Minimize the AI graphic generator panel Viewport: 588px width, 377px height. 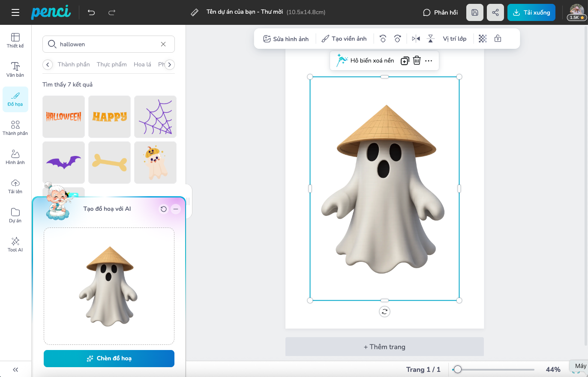[176, 209]
